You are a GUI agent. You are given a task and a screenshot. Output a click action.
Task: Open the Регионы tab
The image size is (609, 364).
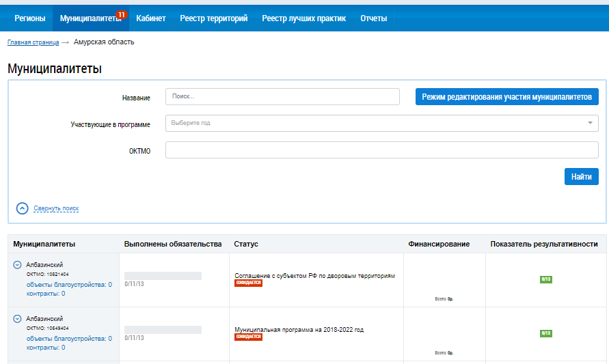[x=30, y=18]
